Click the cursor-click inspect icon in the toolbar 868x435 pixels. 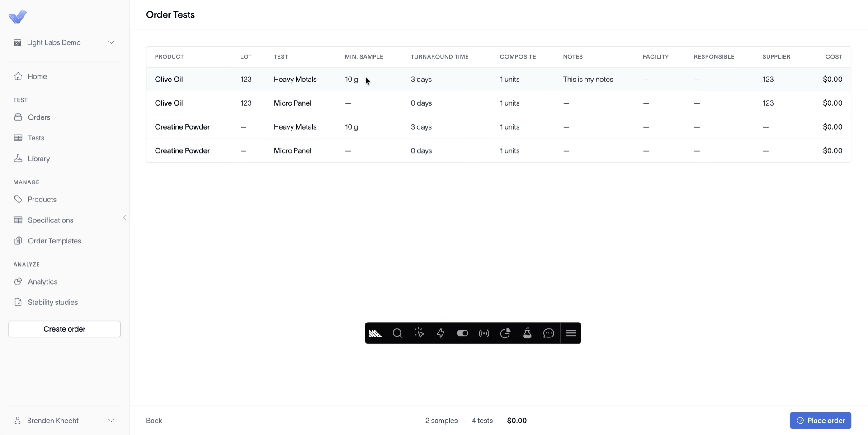[x=419, y=333]
